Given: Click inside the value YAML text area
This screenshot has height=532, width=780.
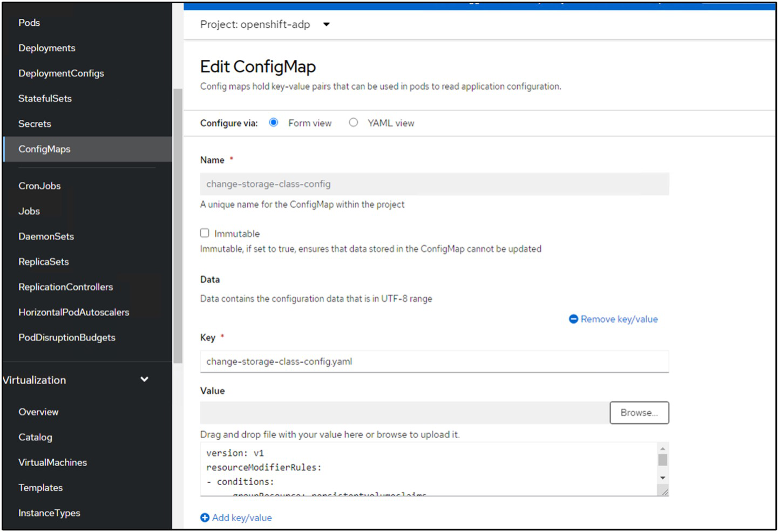Looking at the screenshot, I should (429, 469).
